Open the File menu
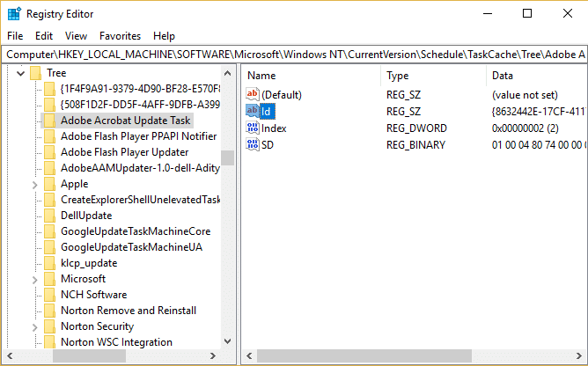 (15, 36)
